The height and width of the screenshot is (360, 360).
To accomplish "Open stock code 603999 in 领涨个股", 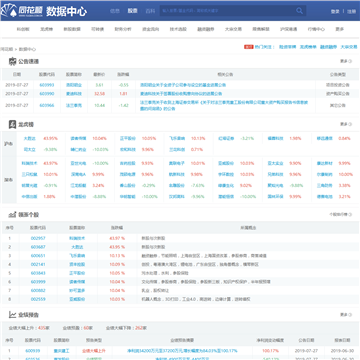I will (x=38, y=282).
